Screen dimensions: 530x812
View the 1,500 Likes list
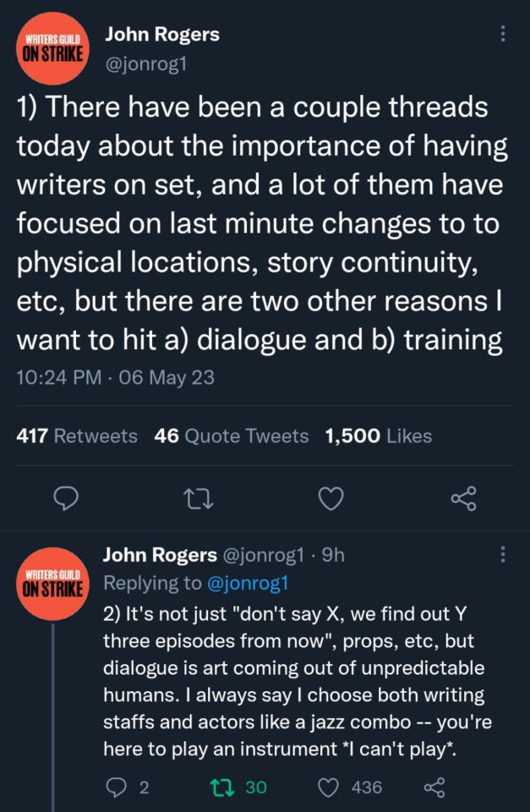coord(378,436)
